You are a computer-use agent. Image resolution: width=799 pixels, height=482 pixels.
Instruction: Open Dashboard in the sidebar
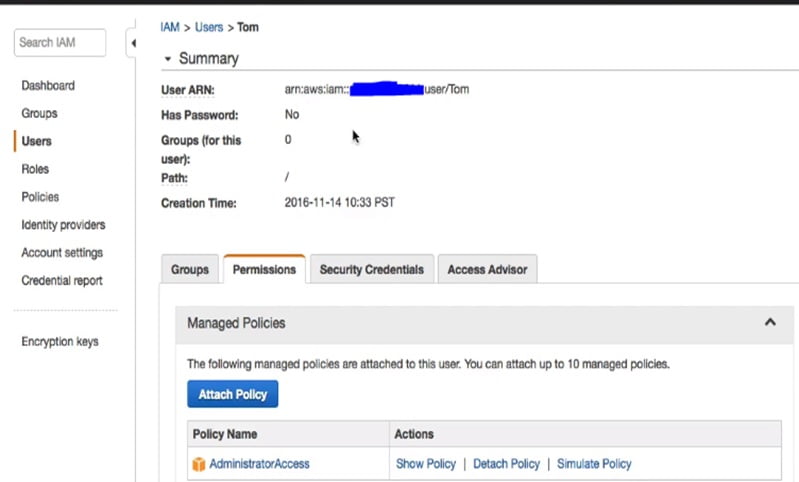[x=48, y=86]
